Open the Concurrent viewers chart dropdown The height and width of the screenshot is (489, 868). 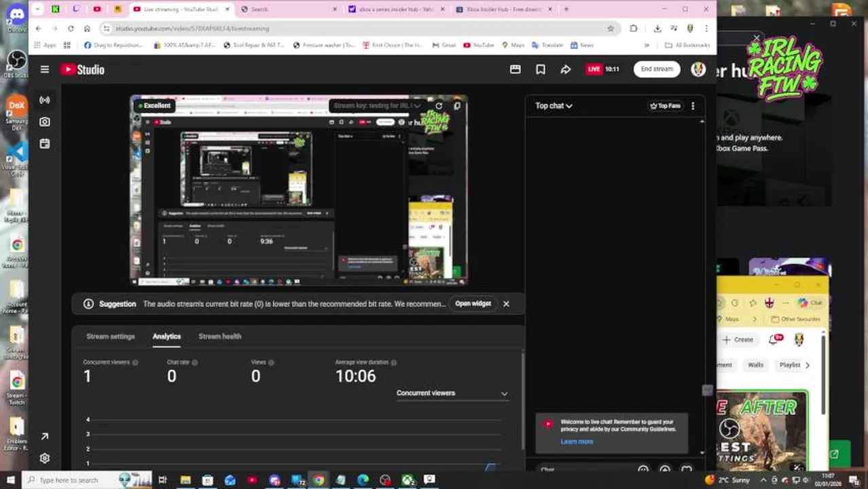tap(452, 393)
